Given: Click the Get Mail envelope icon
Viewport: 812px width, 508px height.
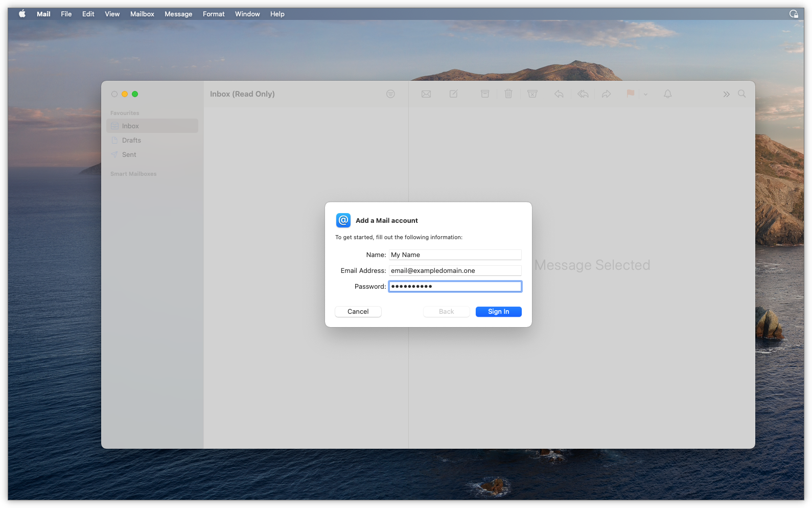Looking at the screenshot, I should point(426,94).
